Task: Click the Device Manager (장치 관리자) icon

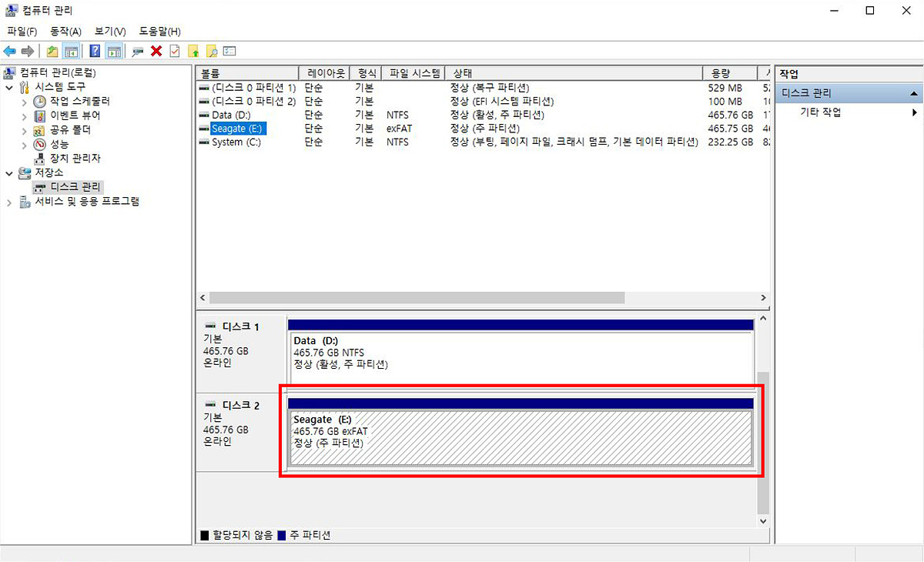Action: tap(40, 159)
